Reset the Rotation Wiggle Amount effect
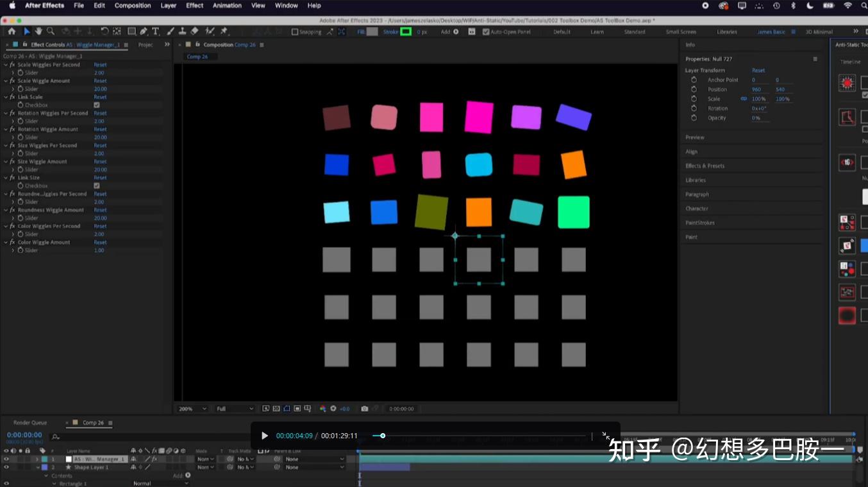The width and height of the screenshot is (868, 487). coord(100,130)
